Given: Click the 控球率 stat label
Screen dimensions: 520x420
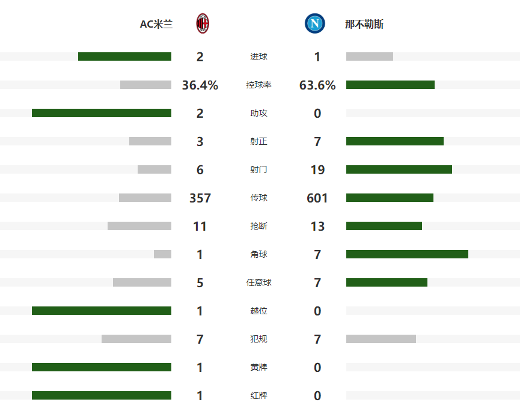Looking at the screenshot, I should tap(259, 85).
